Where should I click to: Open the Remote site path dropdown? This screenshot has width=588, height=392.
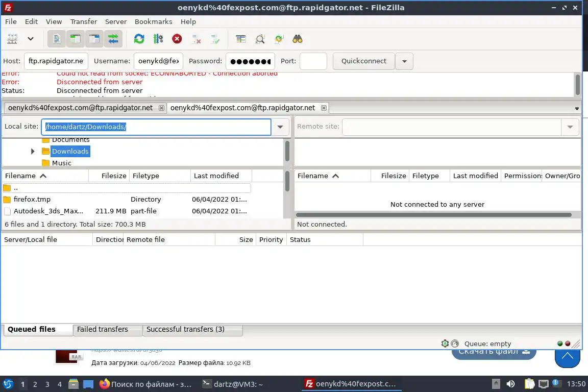tap(570, 127)
